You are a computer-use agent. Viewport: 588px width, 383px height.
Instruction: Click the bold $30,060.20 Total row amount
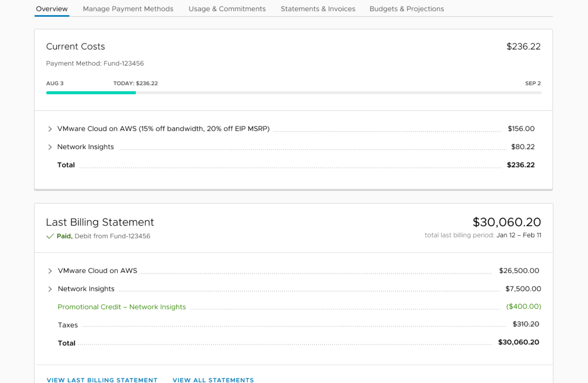point(519,342)
